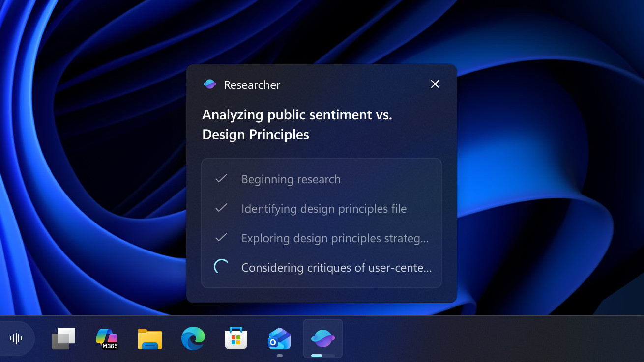Screen dimensions: 644x362
Task: Open the Microsoft Store from the taskbar
Action: pyautogui.click(x=235, y=338)
